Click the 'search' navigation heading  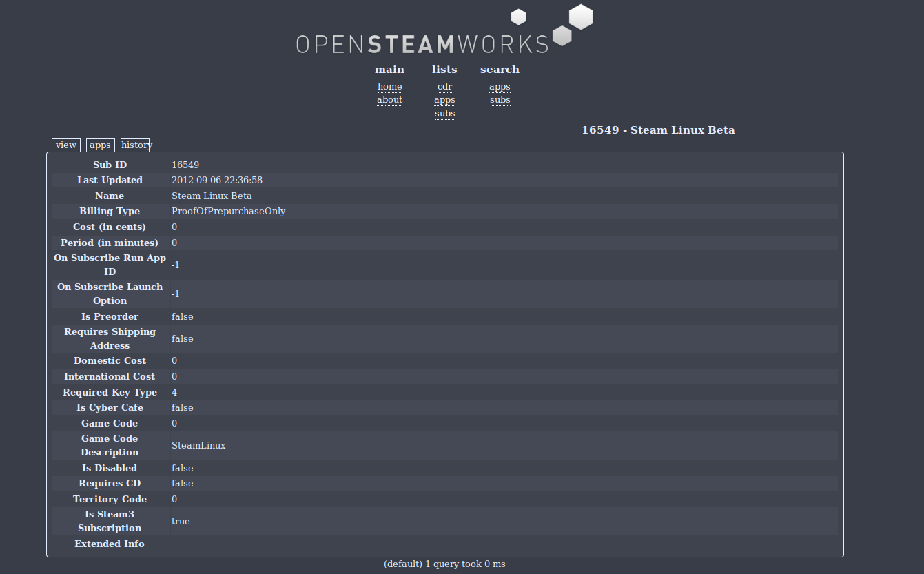tap(500, 70)
